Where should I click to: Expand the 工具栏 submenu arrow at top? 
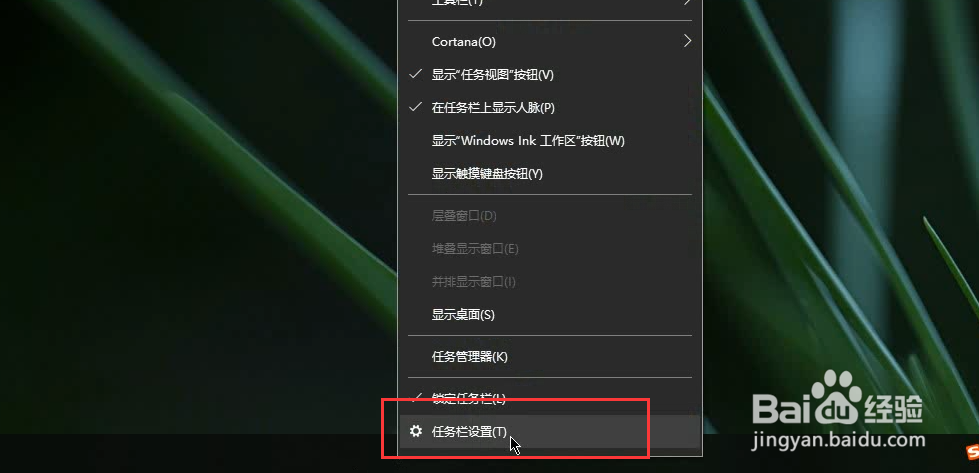(x=687, y=2)
